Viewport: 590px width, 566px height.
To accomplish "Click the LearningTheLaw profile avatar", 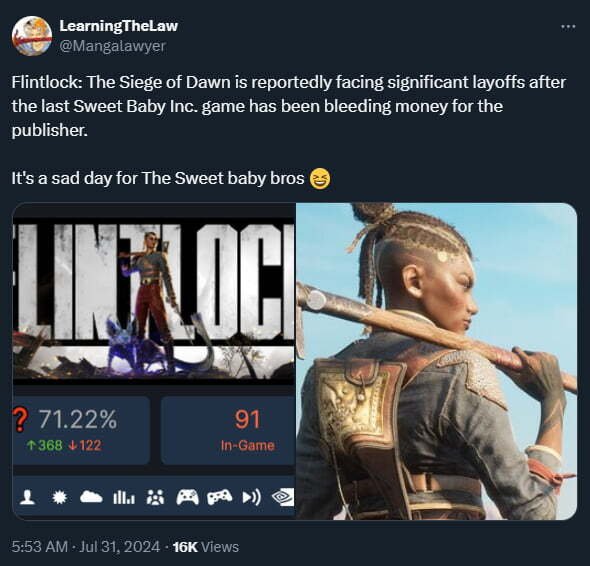I will tap(32, 36).
